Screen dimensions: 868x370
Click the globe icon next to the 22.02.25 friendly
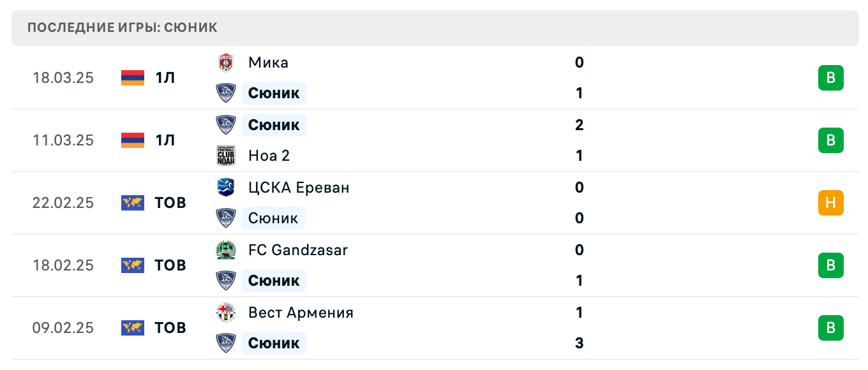coord(132,203)
